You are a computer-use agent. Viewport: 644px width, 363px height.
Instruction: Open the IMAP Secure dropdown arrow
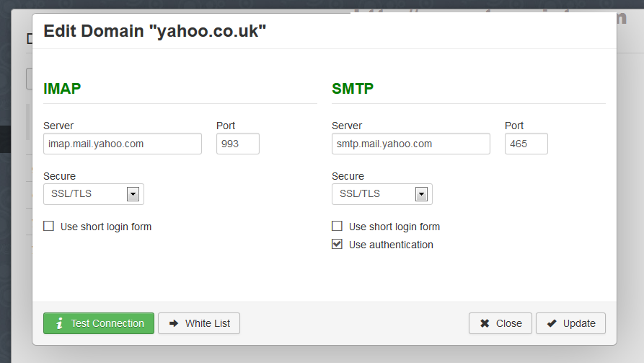[133, 194]
